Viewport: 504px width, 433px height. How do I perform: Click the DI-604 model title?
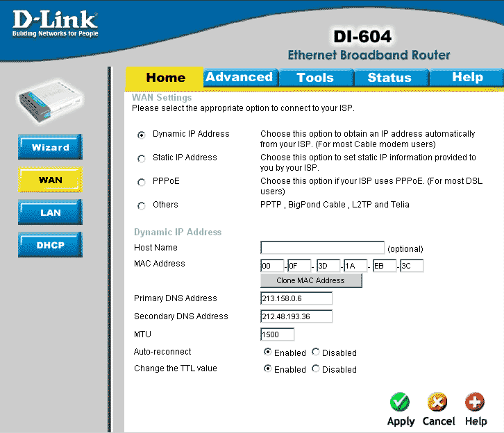[362, 36]
